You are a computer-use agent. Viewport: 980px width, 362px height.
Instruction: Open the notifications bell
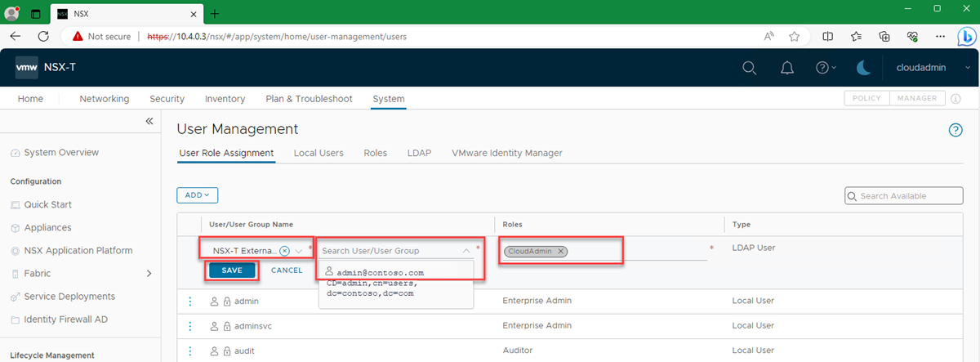[787, 68]
